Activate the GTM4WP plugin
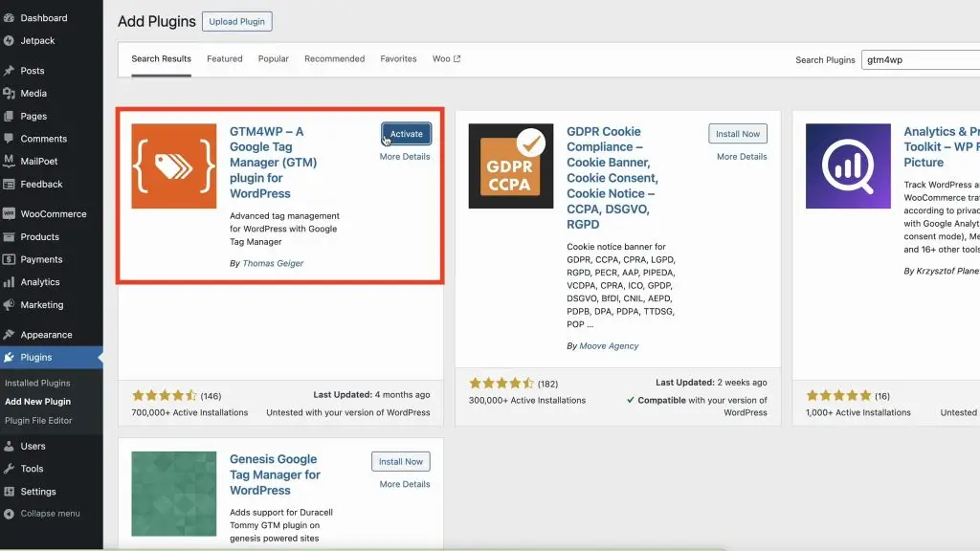The image size is (980, 551). pos(406,134)
